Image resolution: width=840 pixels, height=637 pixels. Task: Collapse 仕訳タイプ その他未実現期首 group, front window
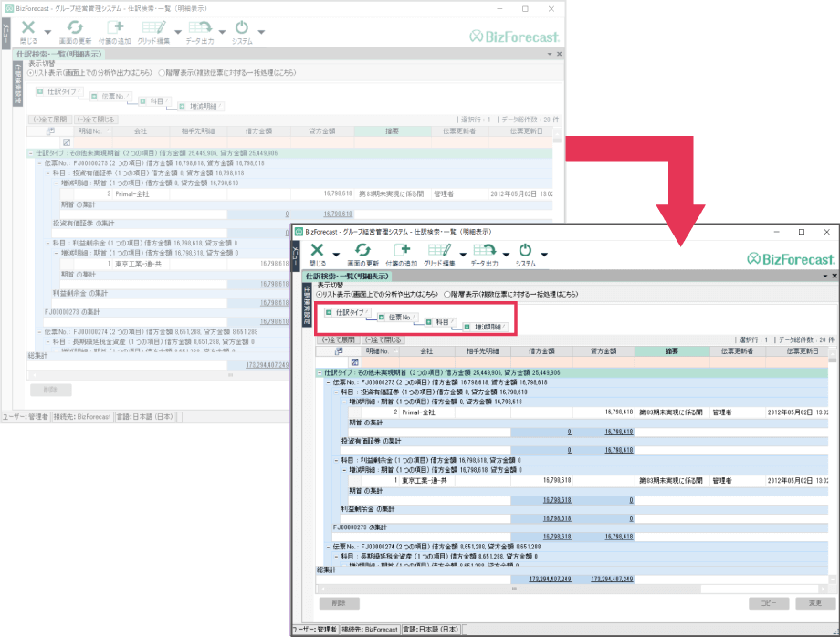pyautogui.click(x=320, y=372)
